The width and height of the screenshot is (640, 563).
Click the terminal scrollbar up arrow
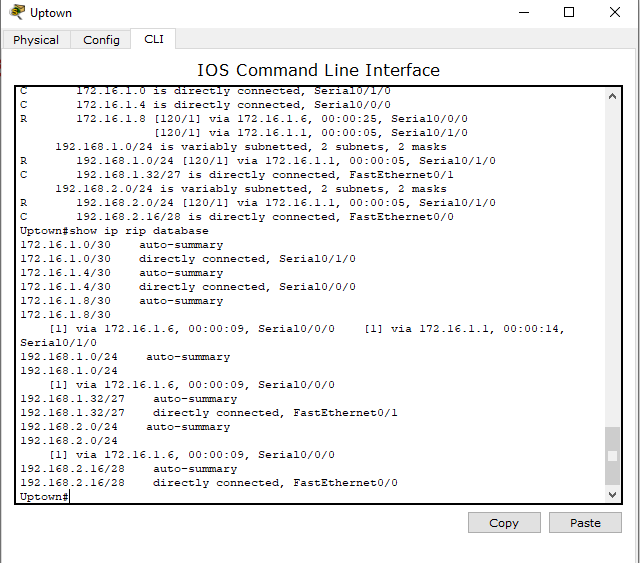coord(613,95)
